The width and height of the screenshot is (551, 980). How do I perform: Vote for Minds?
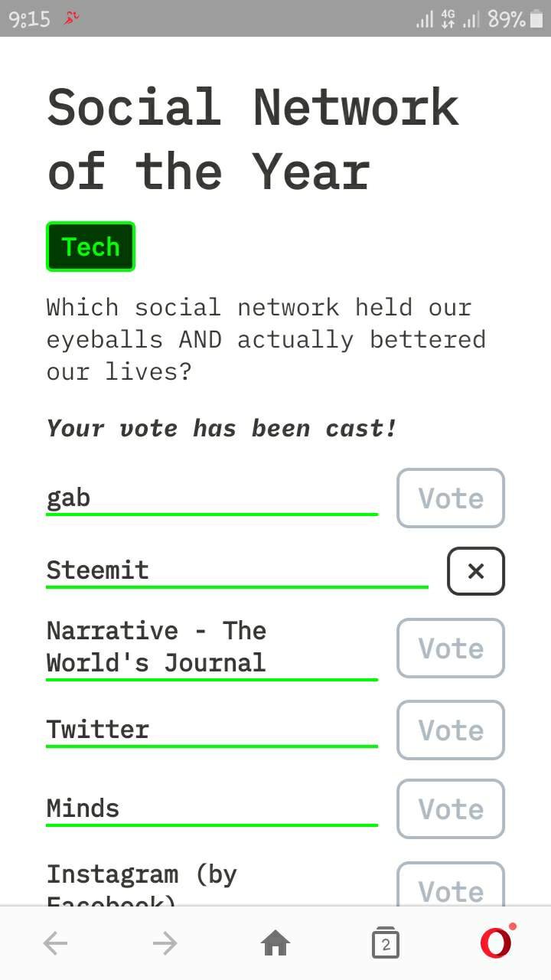[451, 809]
